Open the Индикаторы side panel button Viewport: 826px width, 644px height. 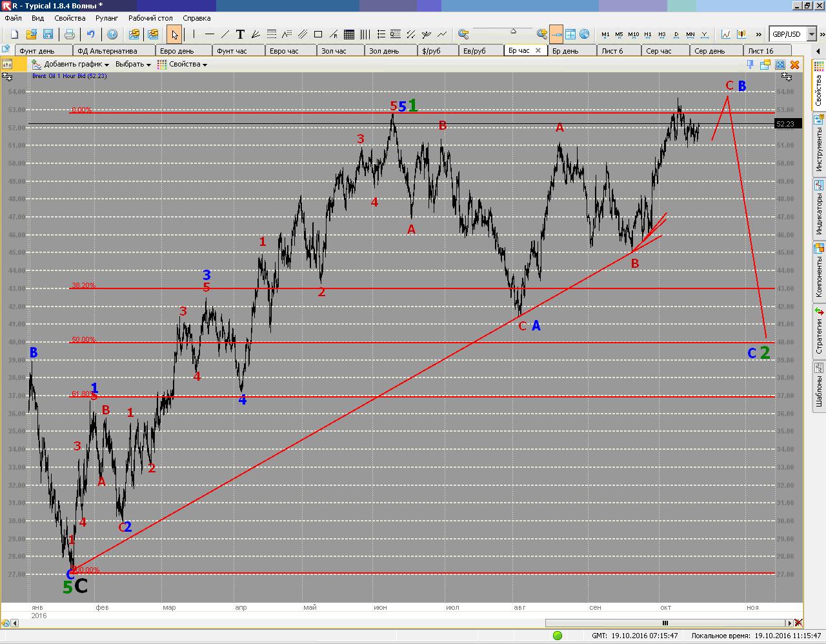tap(819, 206)
